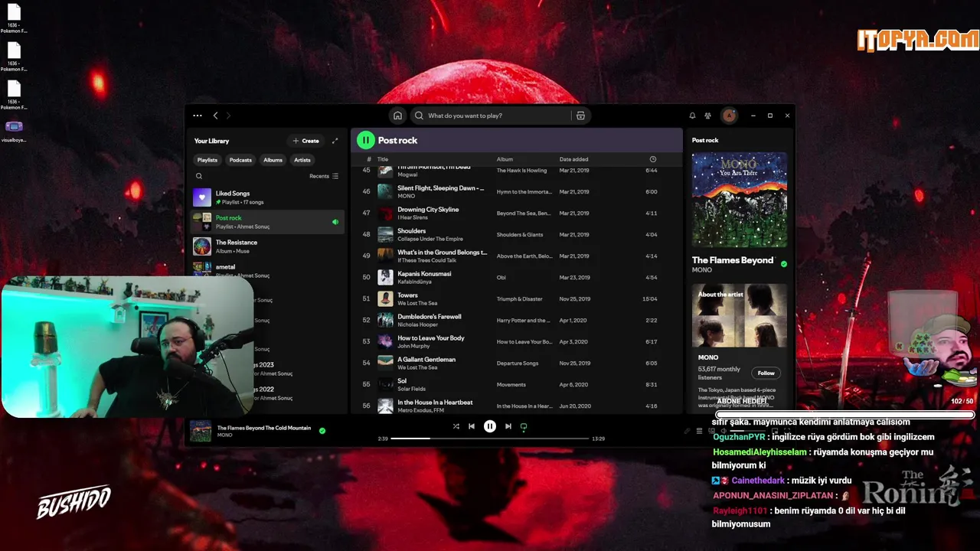Open the Spotify three-dots main menu
980x551 pixels.
pyautogui.click(x=198, y=116)
